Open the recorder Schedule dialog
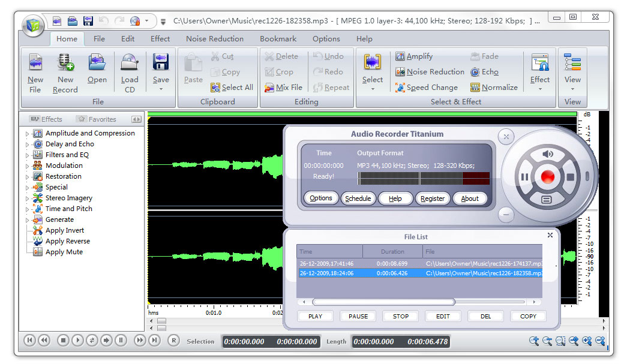This screenshot has height=364, width=624. (358, 198)
